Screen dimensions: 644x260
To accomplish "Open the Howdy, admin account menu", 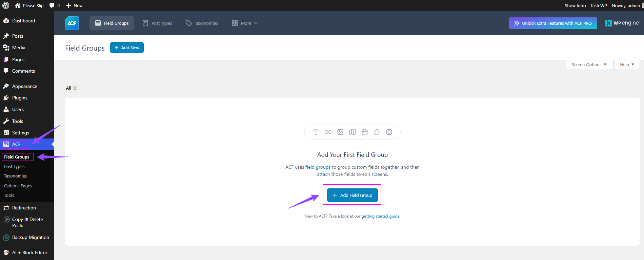I will (626, 5).
